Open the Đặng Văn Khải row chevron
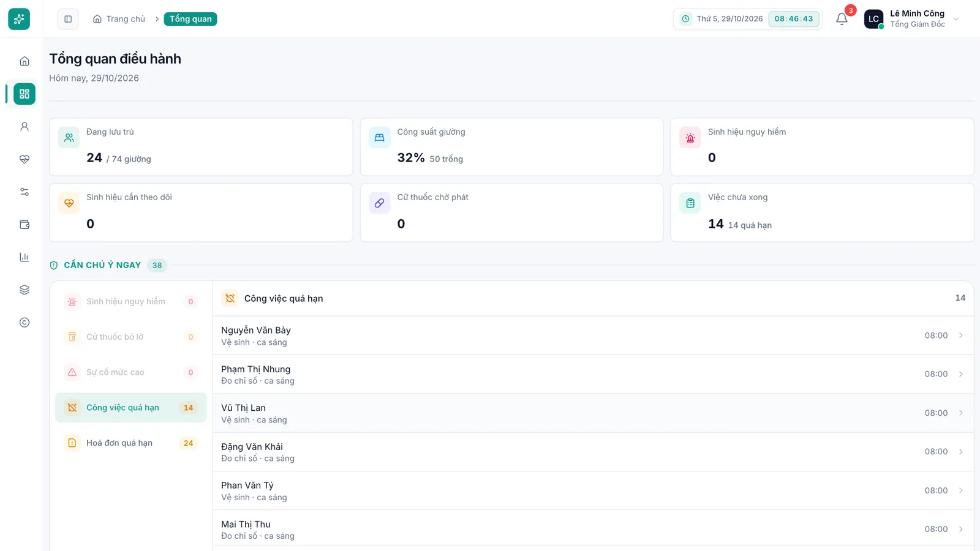 tap(961, 452)
